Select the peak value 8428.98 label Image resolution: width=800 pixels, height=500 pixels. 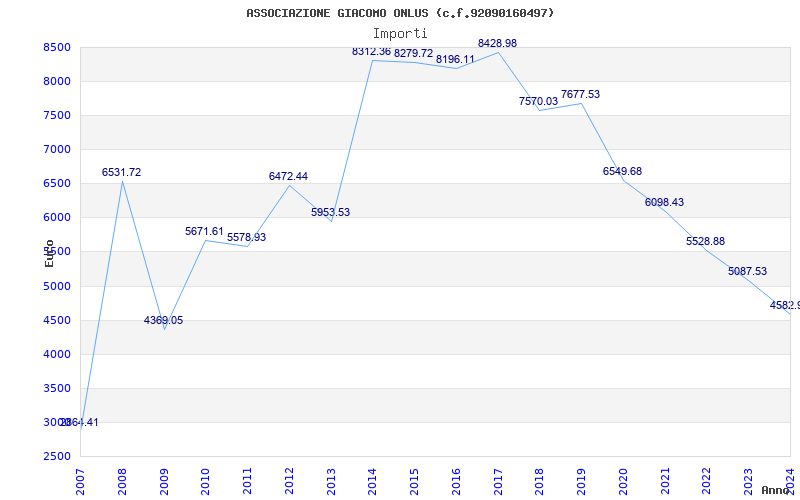[497, 43]
